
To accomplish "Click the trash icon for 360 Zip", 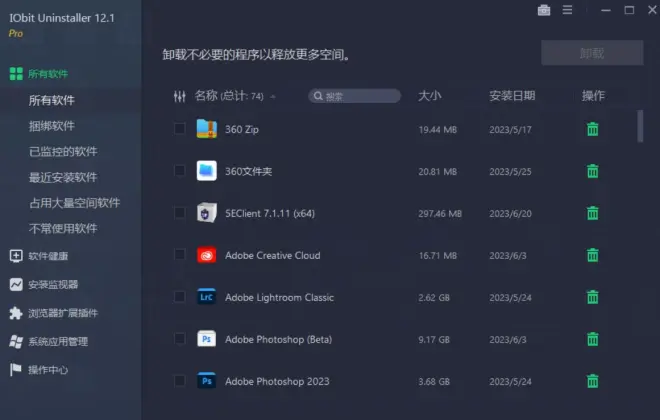I will coord(592,129).
